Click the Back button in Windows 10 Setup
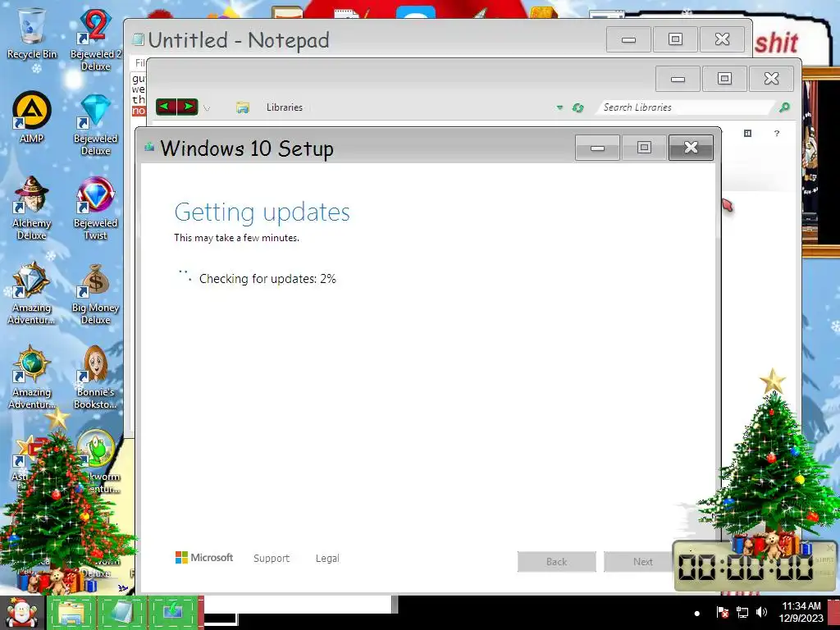Screen dimensions: 840x630 click(x=557, y=561)
